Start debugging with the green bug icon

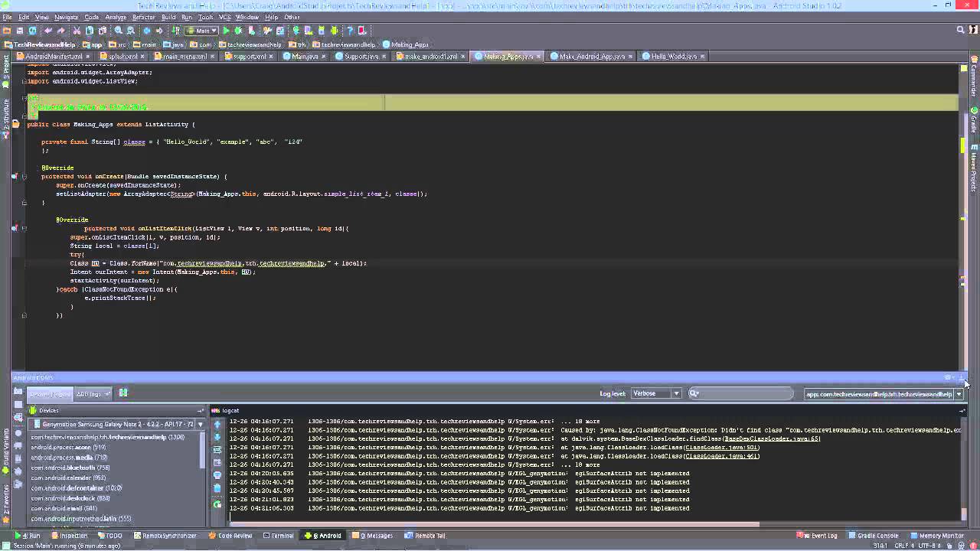pyautogui.click(x=238, y=31)
